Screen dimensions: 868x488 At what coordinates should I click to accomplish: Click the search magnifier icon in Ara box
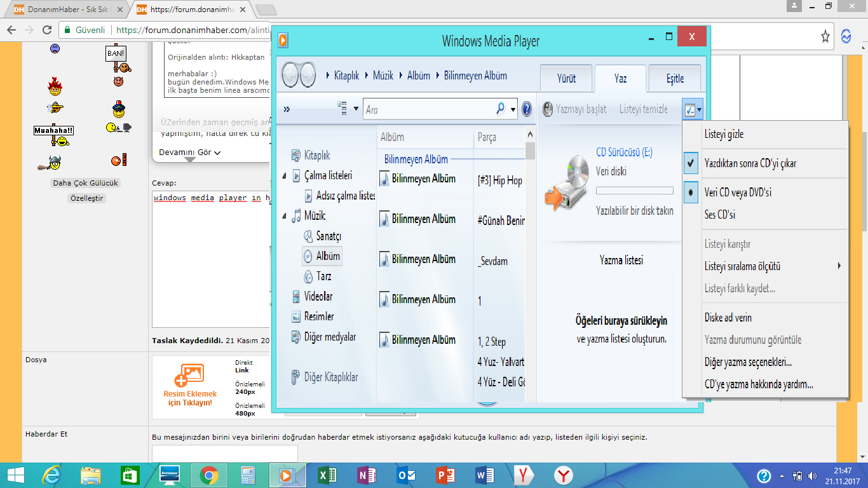point(501,109)
